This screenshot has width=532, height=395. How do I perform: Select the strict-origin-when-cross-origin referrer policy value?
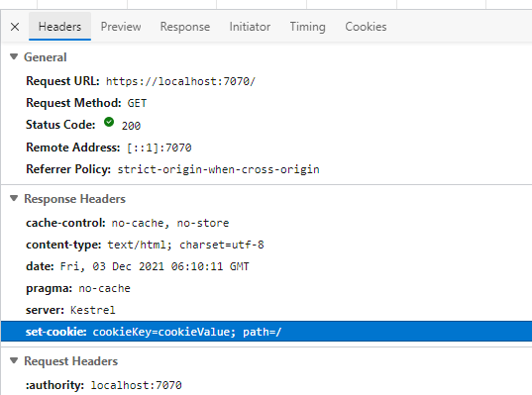218,169
